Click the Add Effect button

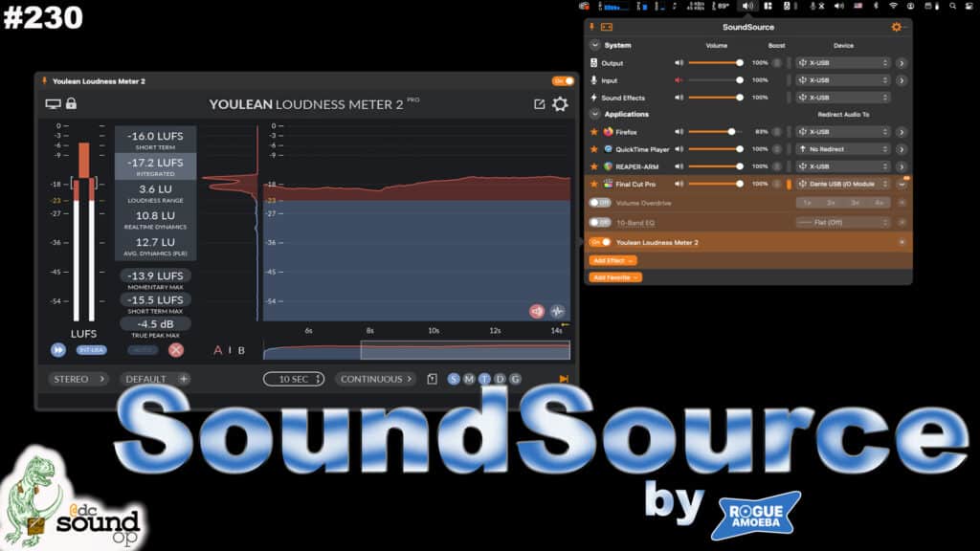(612, 260)
